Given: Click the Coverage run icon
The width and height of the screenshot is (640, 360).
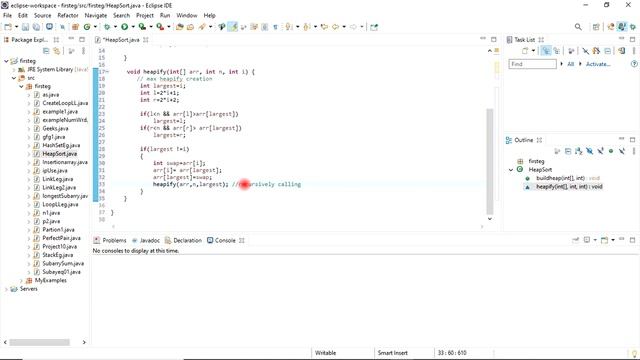Looking at the screenshot, I should coord(142,27).
